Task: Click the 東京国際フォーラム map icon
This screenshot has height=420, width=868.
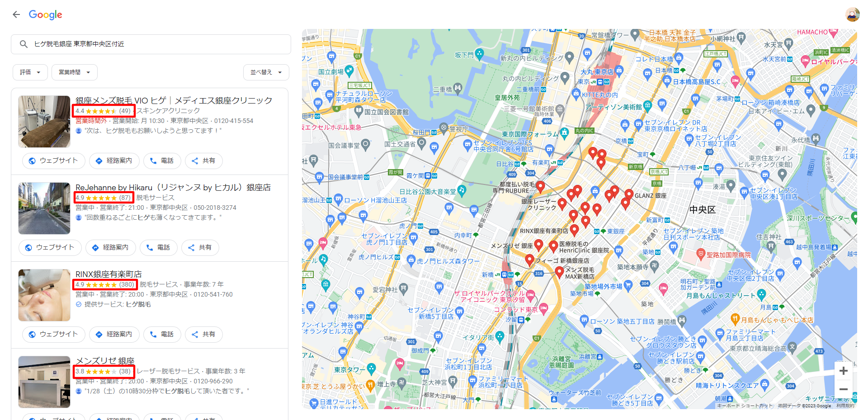Action: coord(564,133)
